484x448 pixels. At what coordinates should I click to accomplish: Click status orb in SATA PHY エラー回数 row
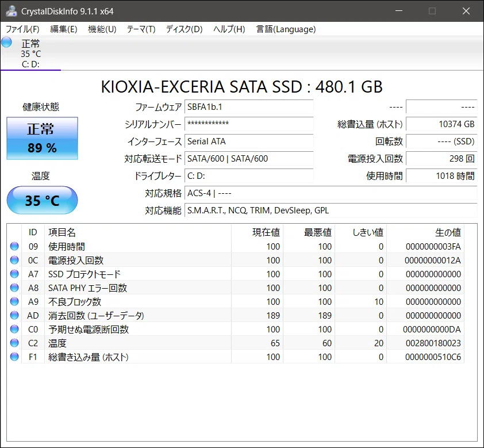[14, 288]
